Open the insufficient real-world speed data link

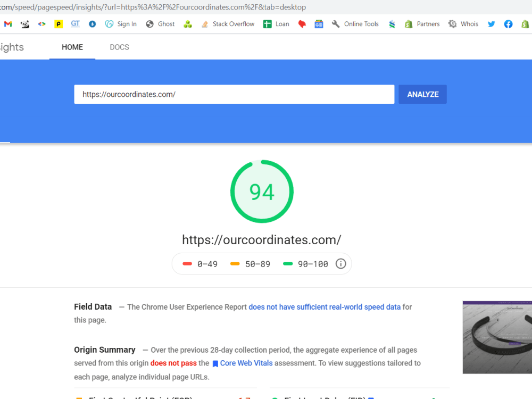tap(325, 307)
